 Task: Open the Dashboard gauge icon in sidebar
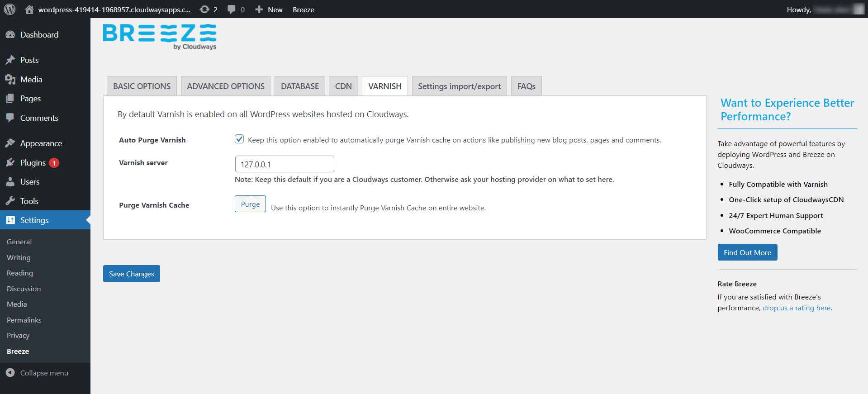10,35
